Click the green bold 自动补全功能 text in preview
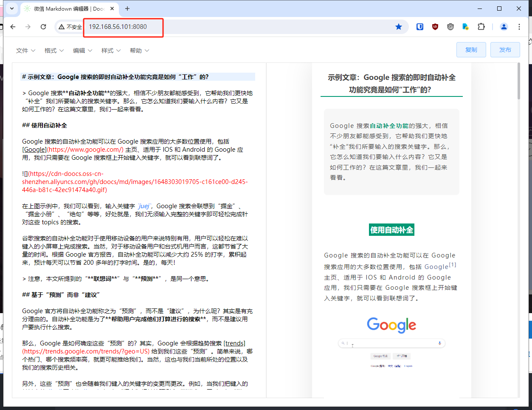This screenshot has height=410, width=532. pos(389,126)
